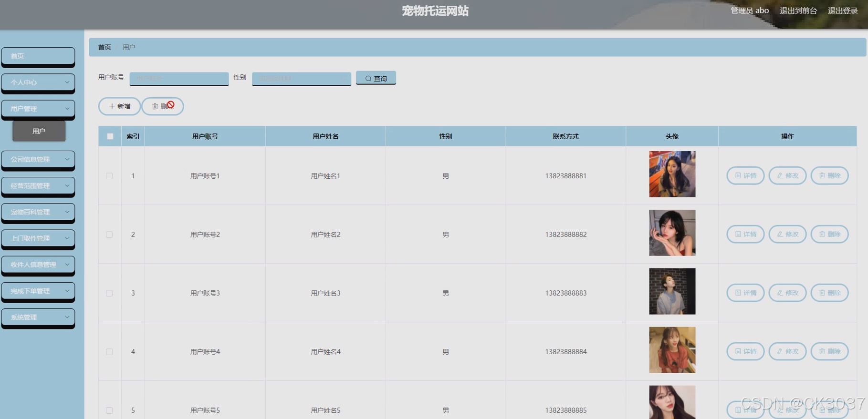Check the checkbox for row 3
Image resolution: width=868 pixels, height=419 pixels.
(109, 293)
